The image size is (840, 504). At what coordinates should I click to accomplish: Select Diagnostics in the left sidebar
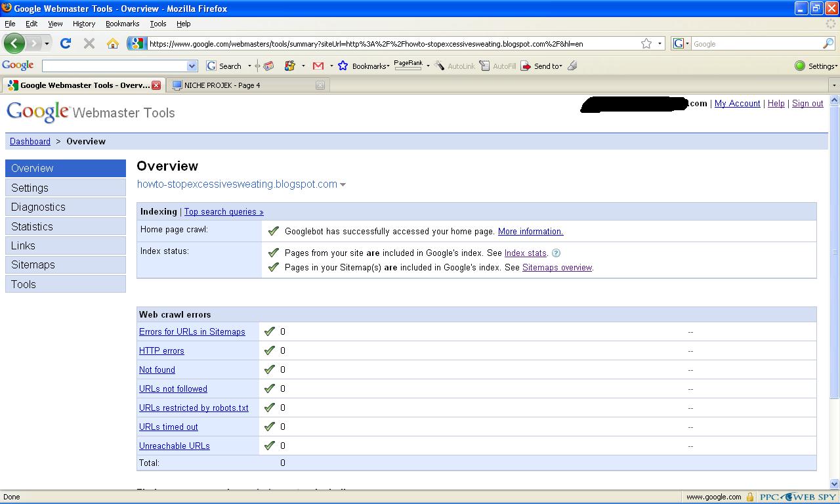point(66,207)
